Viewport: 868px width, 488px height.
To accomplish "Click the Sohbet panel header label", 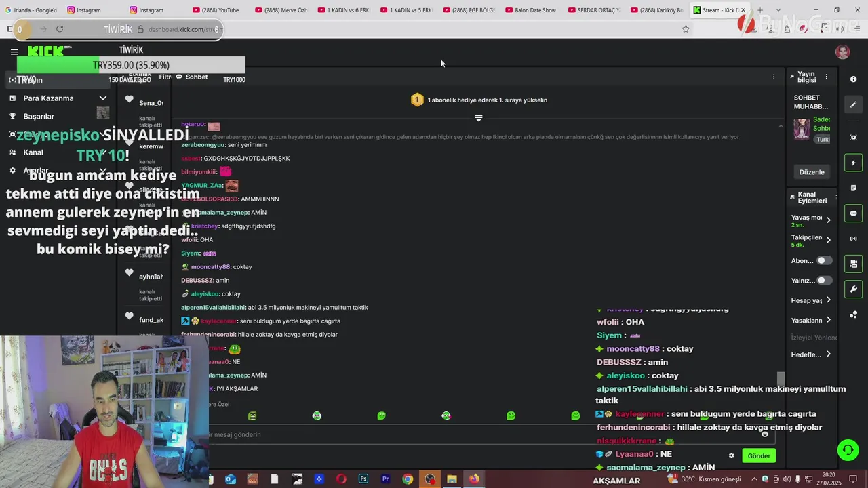I will coord(197,77).
